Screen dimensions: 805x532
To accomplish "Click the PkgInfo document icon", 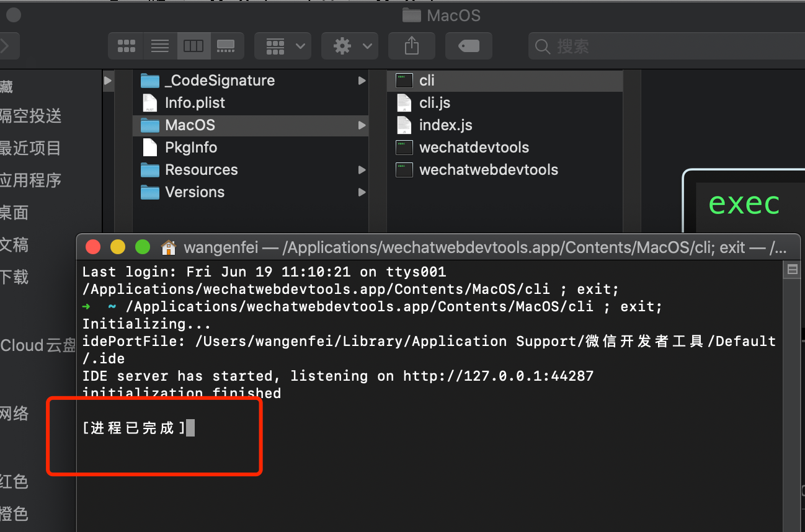I will (150, 148).
